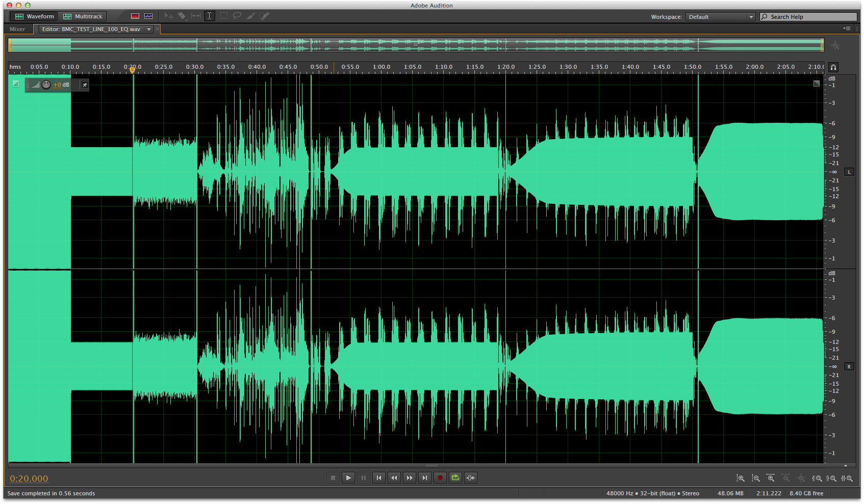The height and width of the screenshot is (504, 864).
Task: Open the Workspace Default dropdown
Action: point(720,17)
